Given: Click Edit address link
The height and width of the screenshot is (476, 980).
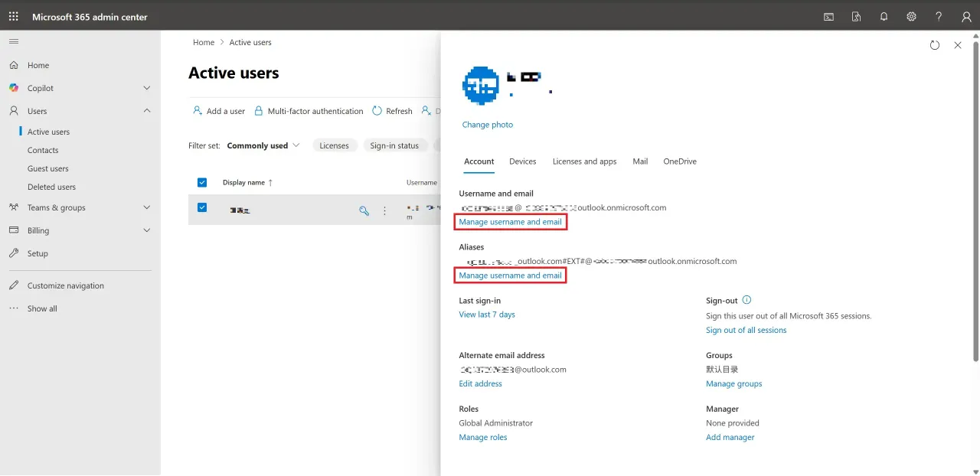Looking at the screenshot, I should pos(481,383).
